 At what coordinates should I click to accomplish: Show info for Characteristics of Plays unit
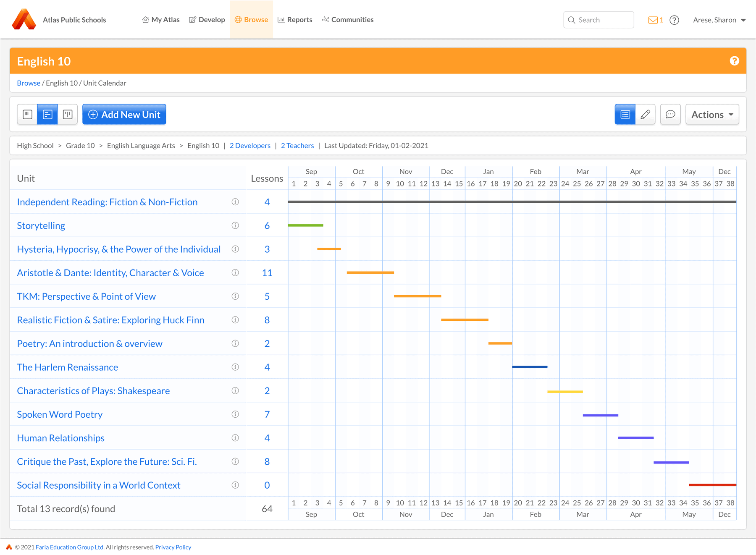click(235, 390)
